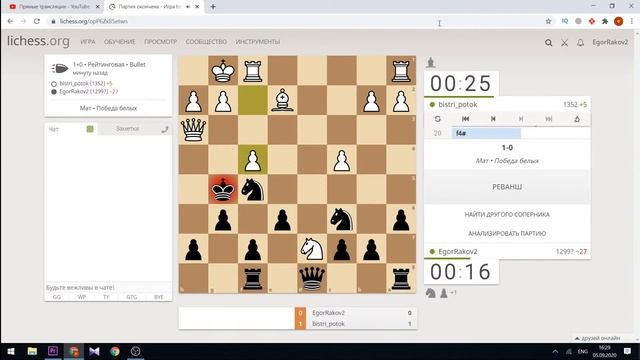Send WP preset chat message

coord(82,297)
